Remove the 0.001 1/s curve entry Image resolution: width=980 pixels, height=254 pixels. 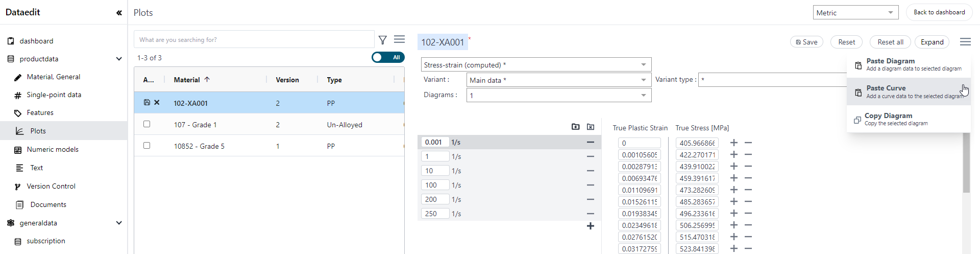[x=590, y=142]
